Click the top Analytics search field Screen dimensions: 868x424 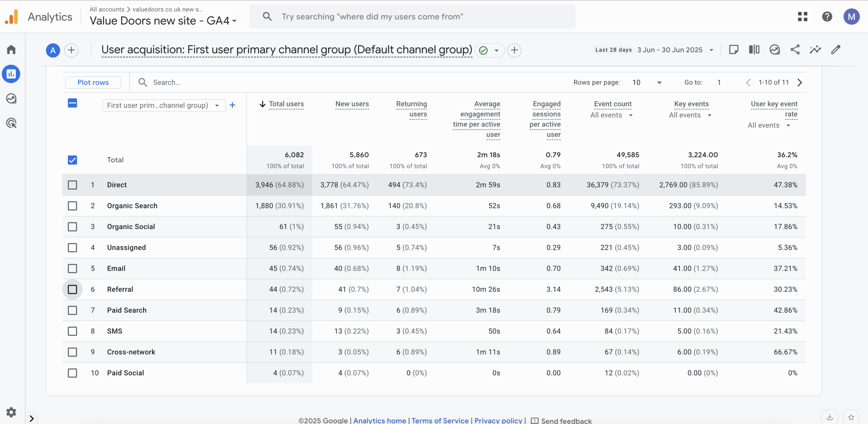coord(412,17)
